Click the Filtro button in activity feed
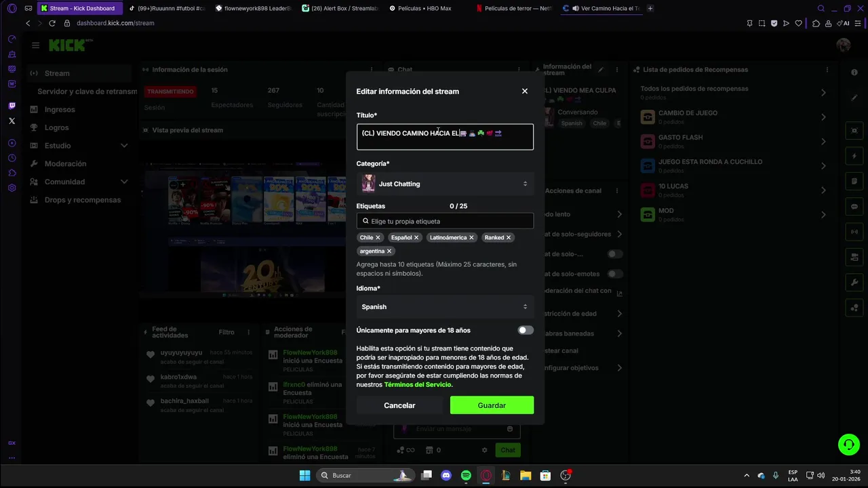Viewport: 868px width, 488px height. click(x=226, y=332)
